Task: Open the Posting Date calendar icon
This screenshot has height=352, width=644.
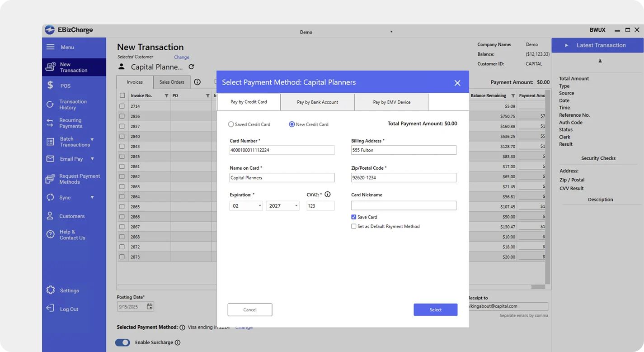Action: pyautogui.click(x=150, y=306)
